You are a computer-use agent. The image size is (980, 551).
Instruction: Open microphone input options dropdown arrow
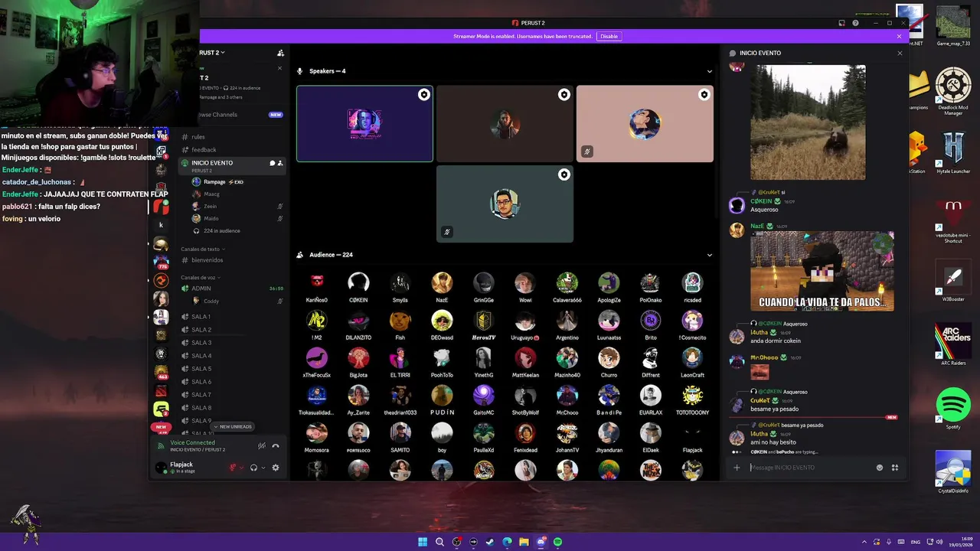click(x=242, y=468)
